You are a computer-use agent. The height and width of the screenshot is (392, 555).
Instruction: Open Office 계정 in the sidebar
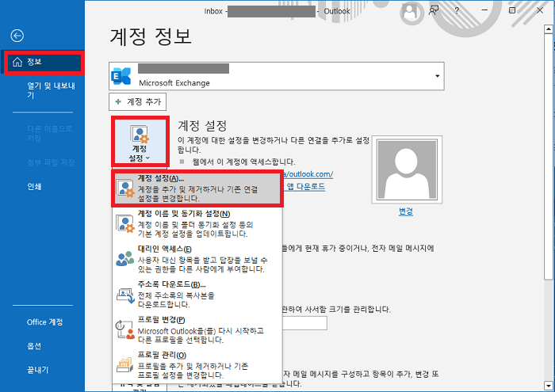point(45,322)
